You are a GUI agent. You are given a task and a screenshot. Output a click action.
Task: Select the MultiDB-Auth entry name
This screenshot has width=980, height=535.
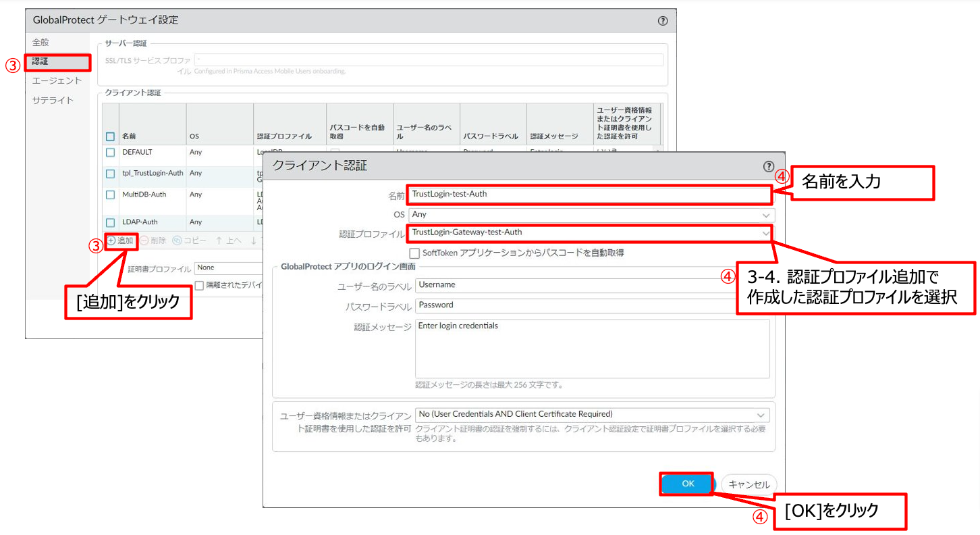(x=144, y=195)
